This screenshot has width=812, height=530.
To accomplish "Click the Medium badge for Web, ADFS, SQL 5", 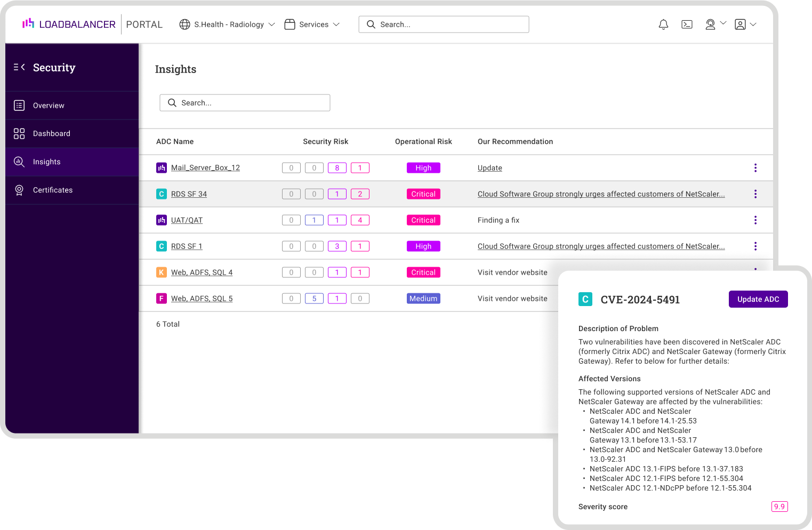I will tap(423, 299).
